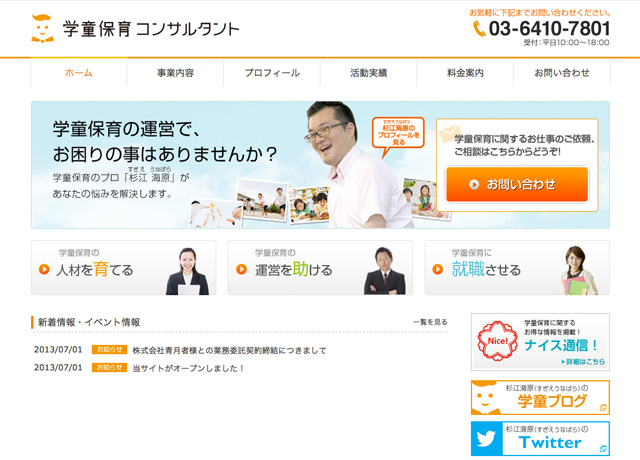Click the orange arrow beside 就職させる
640x460 pixels.
pos(438,269)
